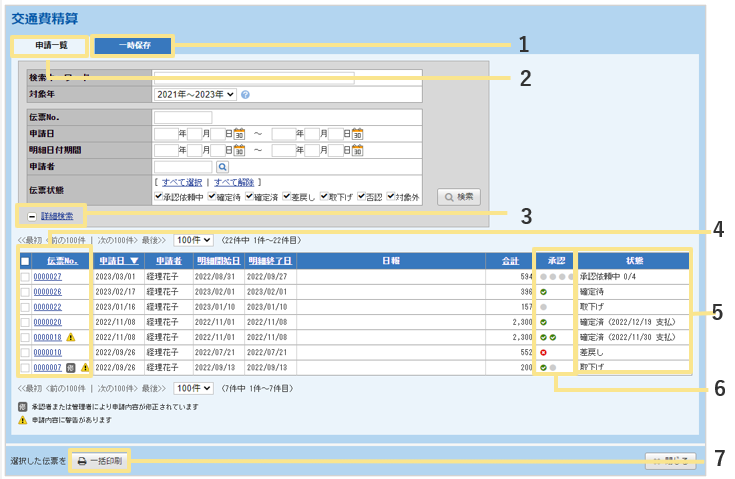
Task: Open the top 100件 page size dropdown
Action: 193,240
